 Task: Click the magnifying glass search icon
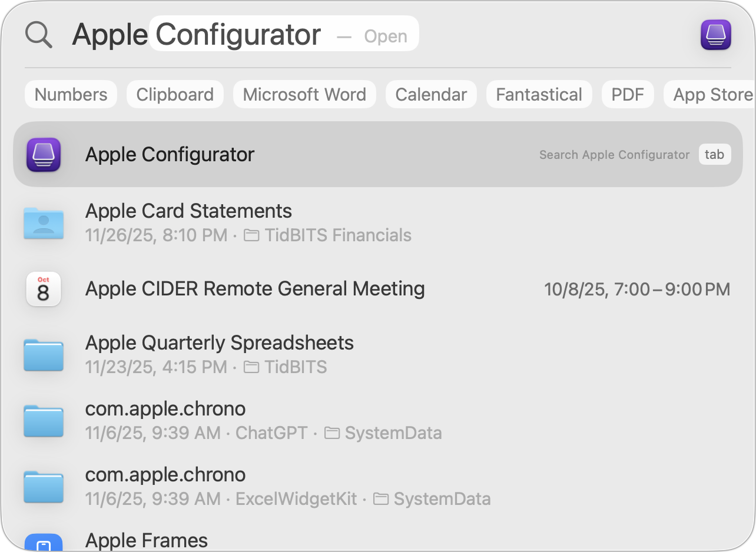tap(39, 35)
